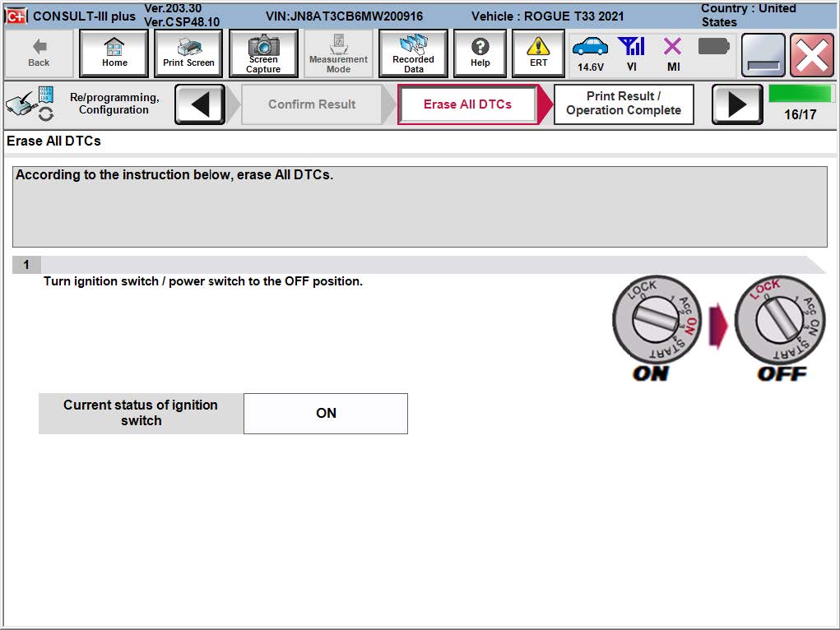Open Recorded Data
The width and height of the screenshot is (840, 630).
coord(413,53)
